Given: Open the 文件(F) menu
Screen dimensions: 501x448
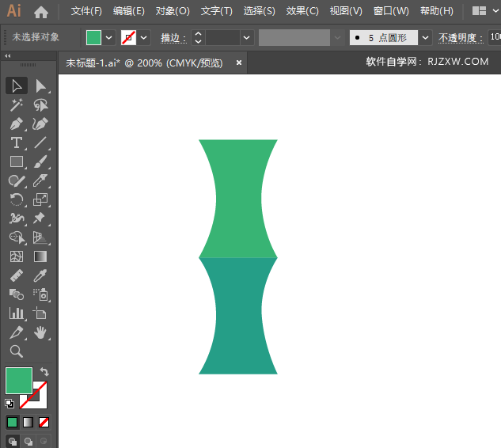Looking at the screenshot, I should (86, 11).
